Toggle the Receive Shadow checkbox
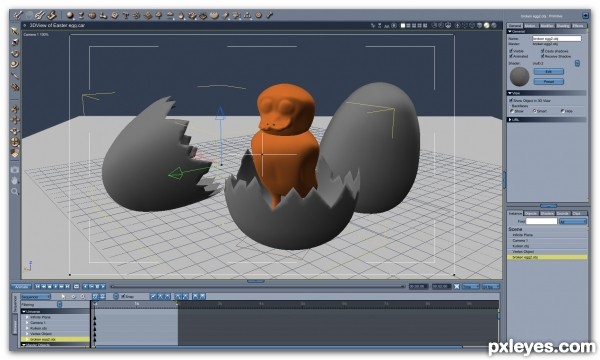 543,56
